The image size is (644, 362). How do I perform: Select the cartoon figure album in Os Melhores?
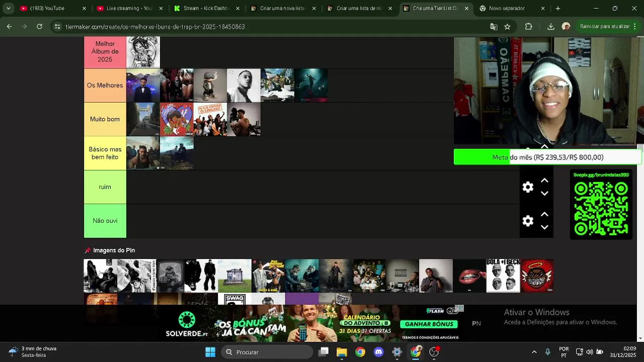point(210,85)
